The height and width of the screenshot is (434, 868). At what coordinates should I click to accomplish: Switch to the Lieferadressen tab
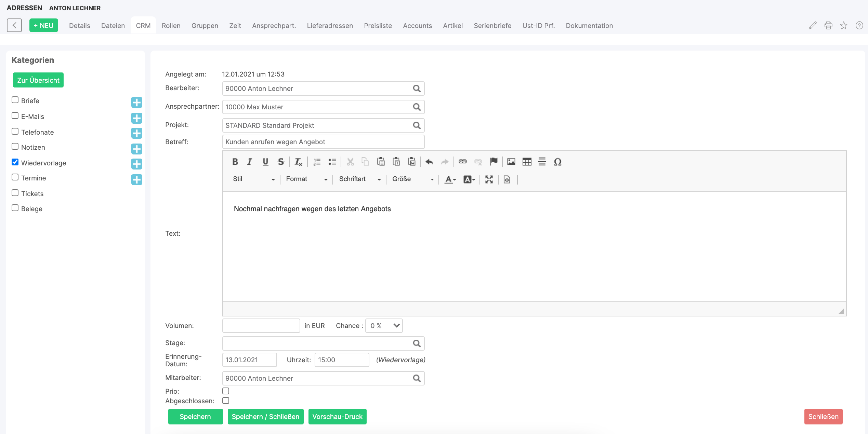tap(330, 26)
